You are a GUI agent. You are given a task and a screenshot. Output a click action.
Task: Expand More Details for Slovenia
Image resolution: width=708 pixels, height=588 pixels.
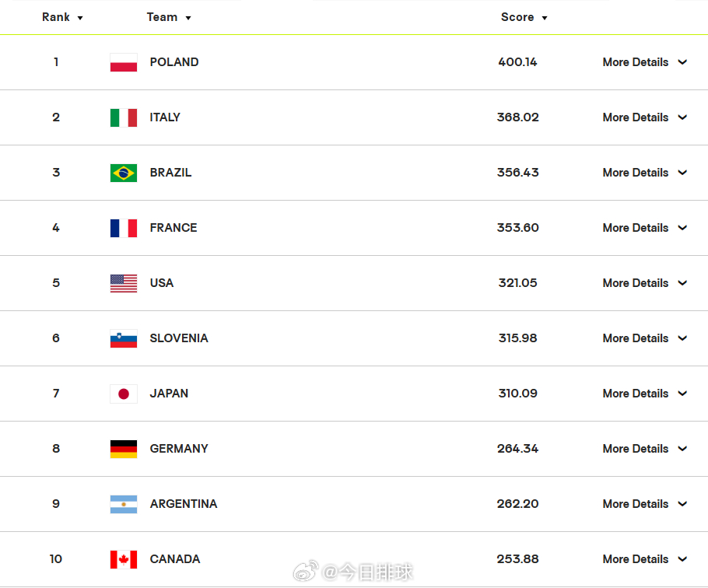point(645,338)
